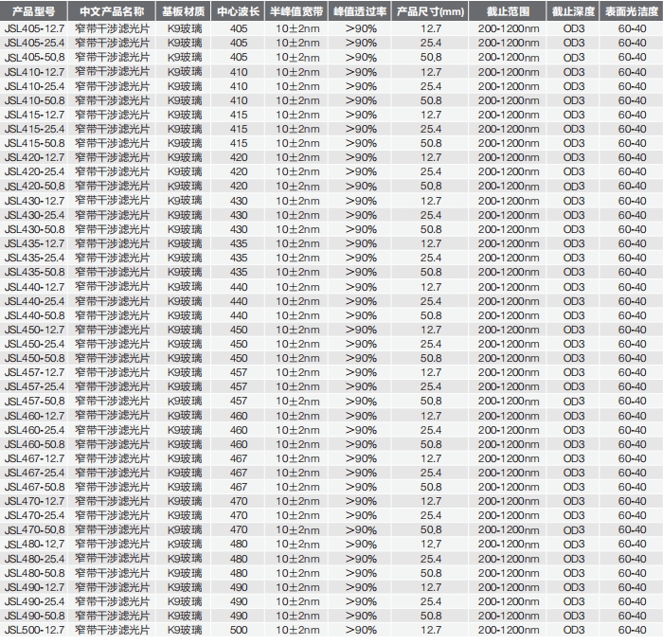Select the 中文产品名称 column header
663x644 pixels.
click(x=112, y=12)
